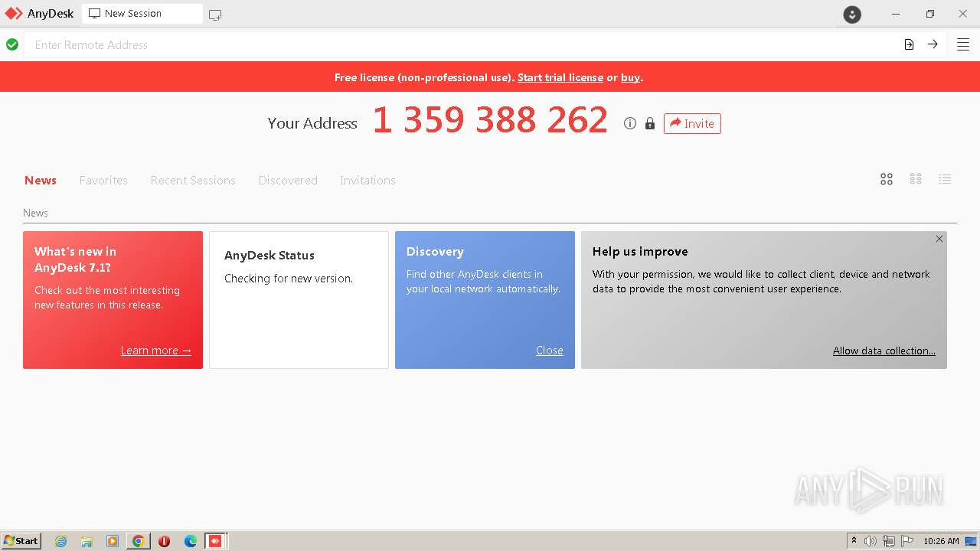
Task: Open the Invitations tab
Action: pyautogui.click(x=367, y=181)
